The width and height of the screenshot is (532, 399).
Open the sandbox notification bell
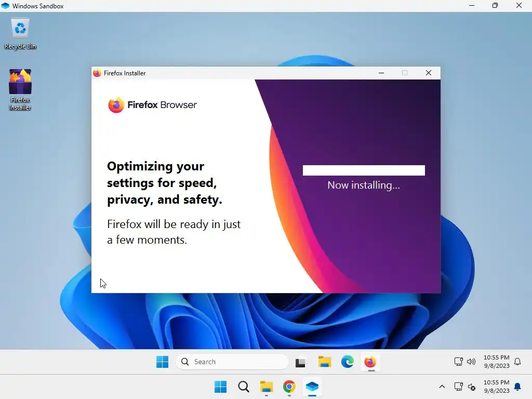[517, 362]
